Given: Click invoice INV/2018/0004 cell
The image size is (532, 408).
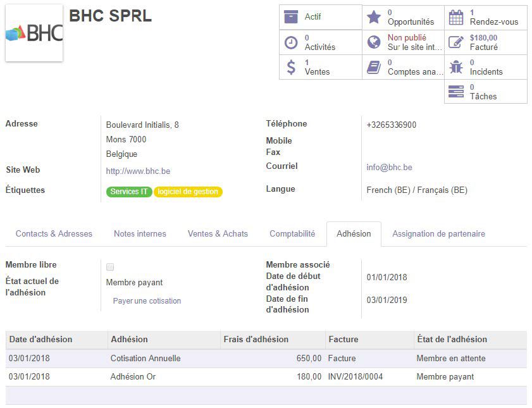Looking at the screenshot, I should [356, 377].
